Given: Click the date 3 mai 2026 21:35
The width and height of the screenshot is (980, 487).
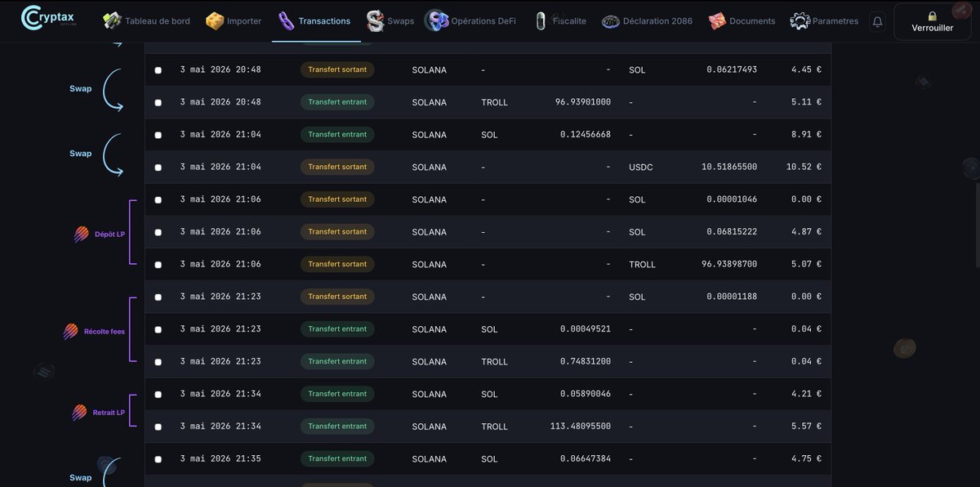Looking at the screenshot, I should click(x=220, y=458).
